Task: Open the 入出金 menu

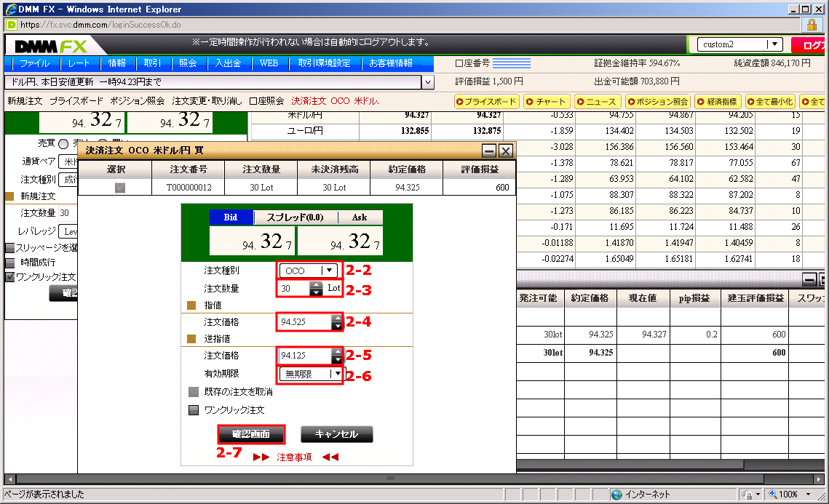Action: pos(228,63)
